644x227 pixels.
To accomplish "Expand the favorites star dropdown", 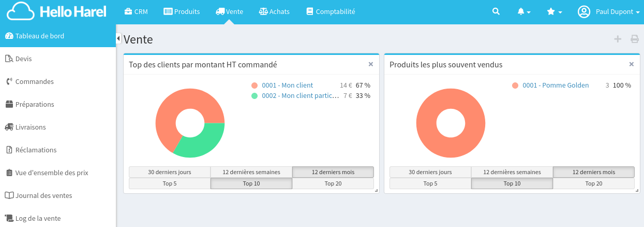I will click(554, 11).
